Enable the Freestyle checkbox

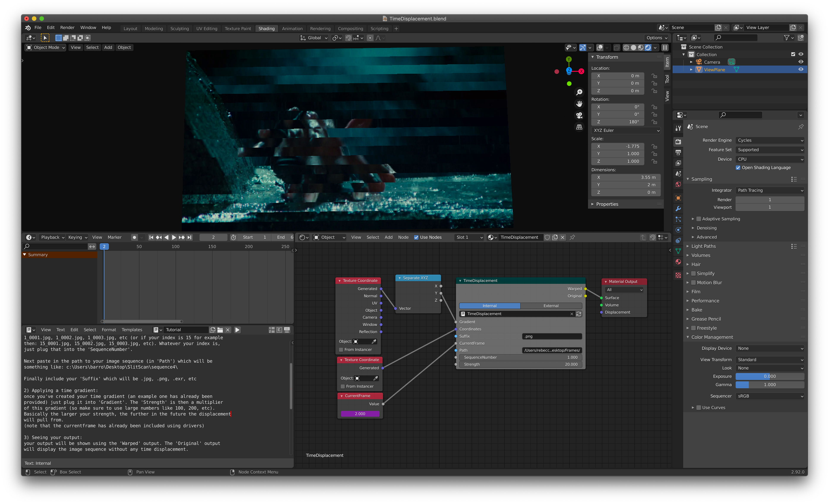tap(693, 328)
